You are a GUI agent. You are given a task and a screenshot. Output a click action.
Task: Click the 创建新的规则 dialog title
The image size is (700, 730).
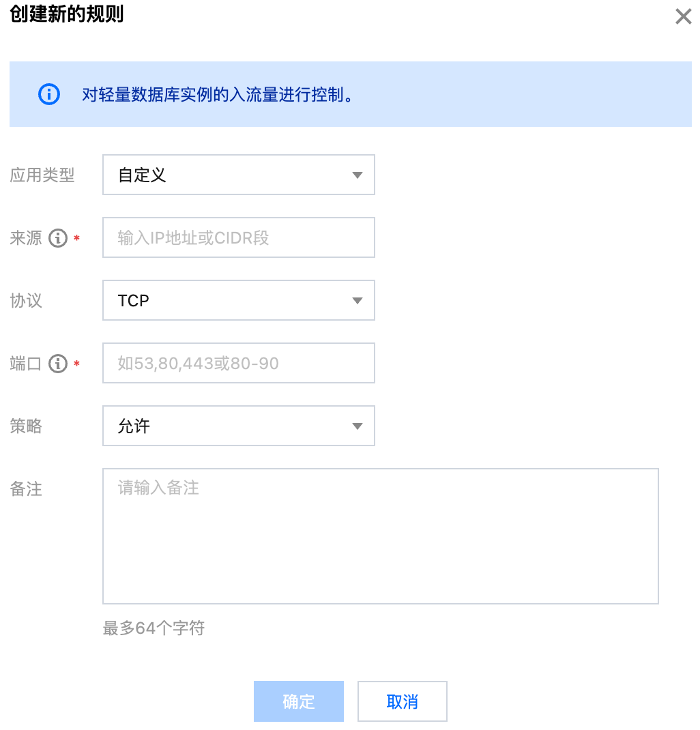pos(66,14)
